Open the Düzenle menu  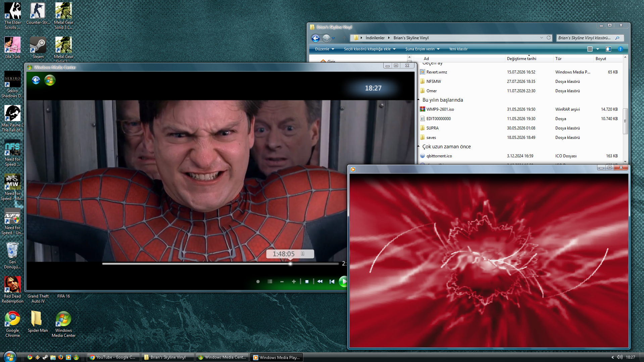tap(325, 49)
